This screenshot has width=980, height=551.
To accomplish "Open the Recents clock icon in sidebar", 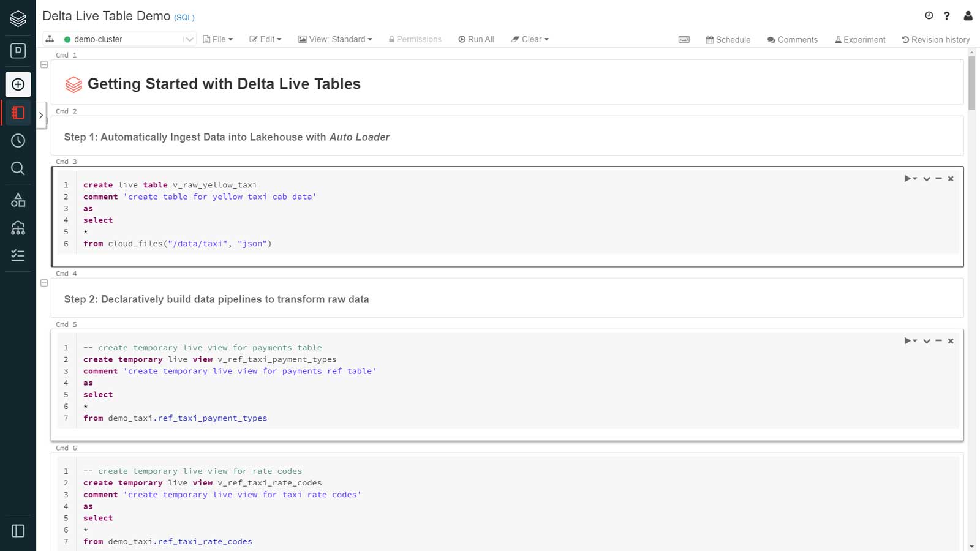I will click(x=18, y=141).
